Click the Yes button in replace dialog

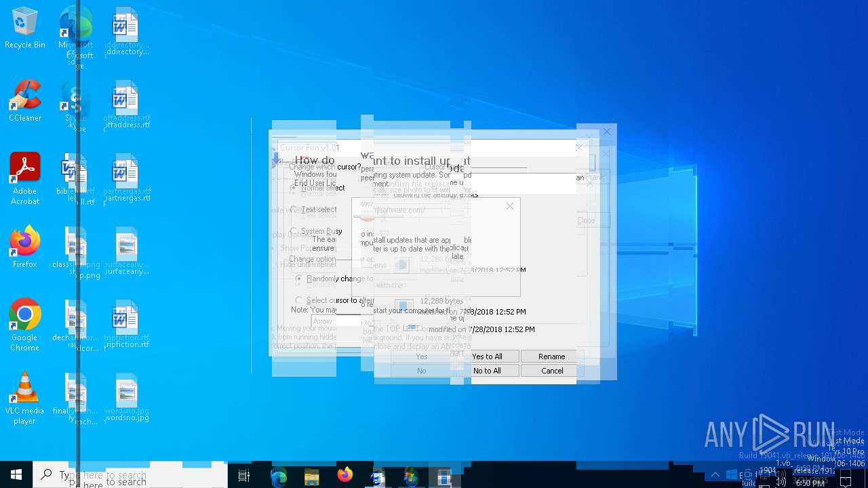(422, 357)
